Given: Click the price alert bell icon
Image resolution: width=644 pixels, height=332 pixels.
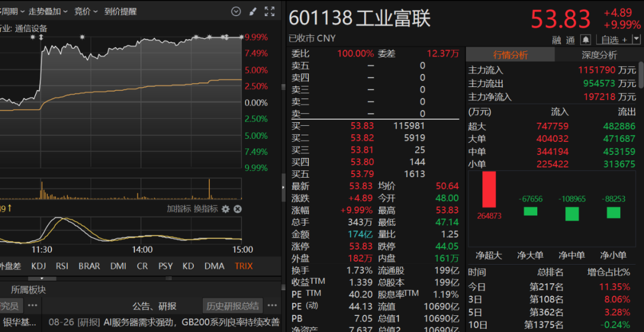Looking at the screenshot, I should pyautogui.click(x=586, y=39).
